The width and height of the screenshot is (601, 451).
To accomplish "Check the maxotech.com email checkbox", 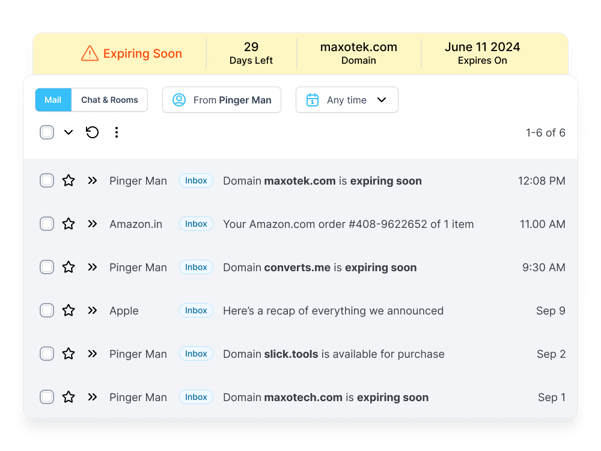I will point(47,397).
